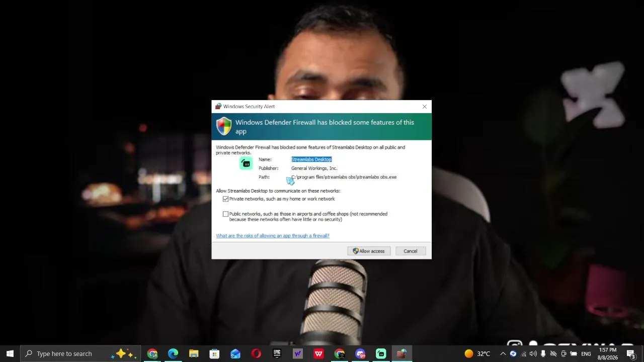Open the Chrome icon beside WPS Office

[340, 353]
